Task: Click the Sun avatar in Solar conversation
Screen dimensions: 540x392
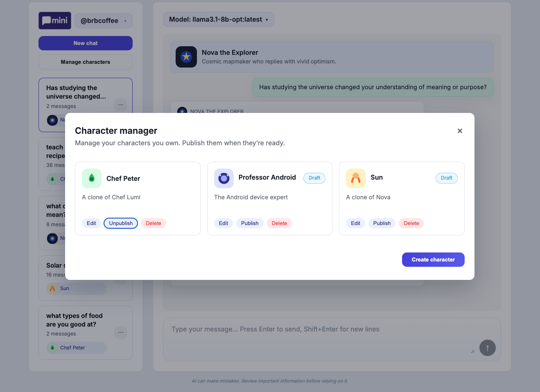Action: tap(52, 288)
